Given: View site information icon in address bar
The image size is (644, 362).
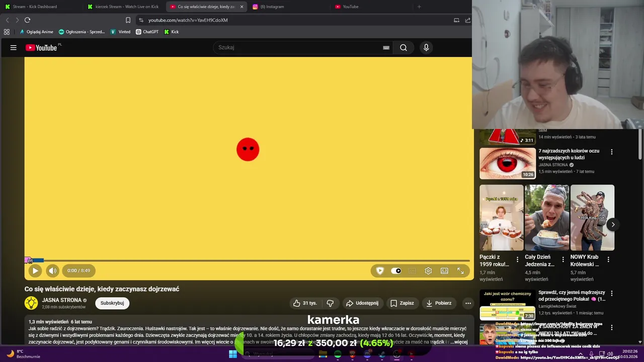Looking at the screenshot, I should point(141,20).
